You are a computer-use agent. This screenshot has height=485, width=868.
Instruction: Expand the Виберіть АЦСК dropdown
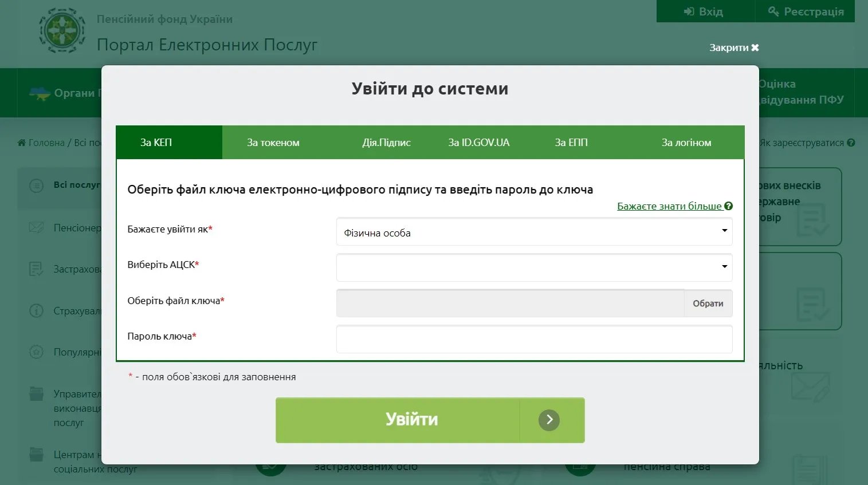click(534, 267)
